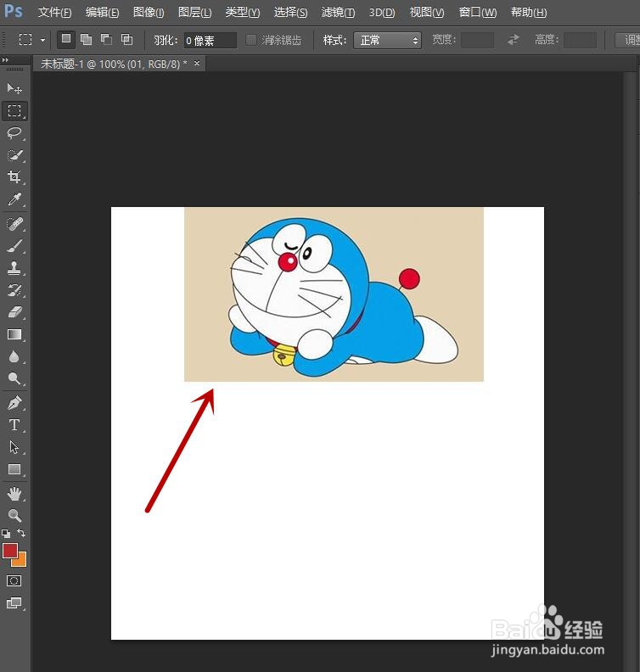Choose Intersect with selection mode
The image size is (640, 672).
[126, 39]
